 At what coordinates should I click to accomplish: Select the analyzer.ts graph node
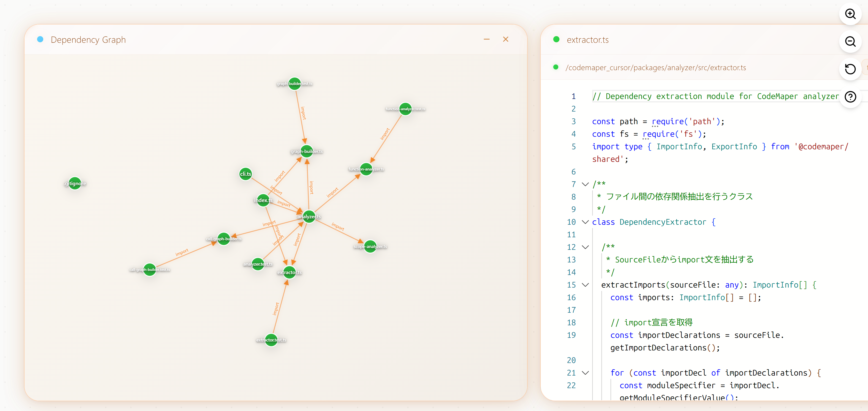(x=309, y=216)
